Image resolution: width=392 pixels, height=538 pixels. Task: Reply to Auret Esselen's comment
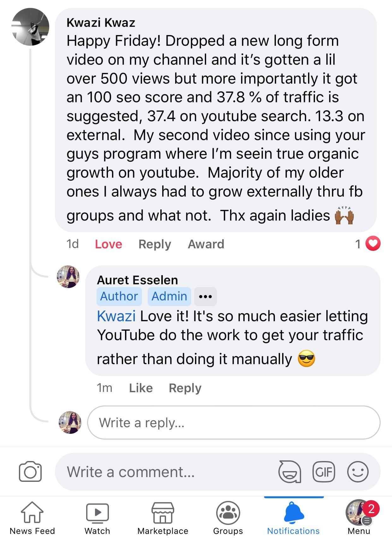185,388
